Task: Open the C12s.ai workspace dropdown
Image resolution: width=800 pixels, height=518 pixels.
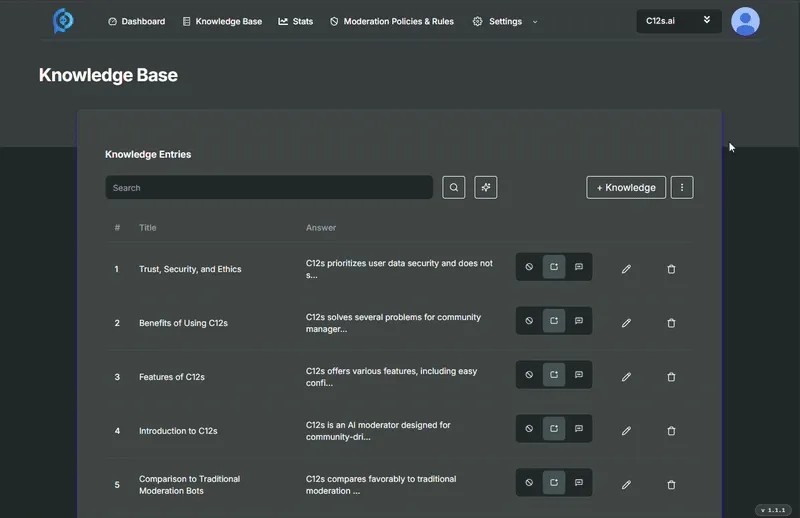Action: pos(678,21)
